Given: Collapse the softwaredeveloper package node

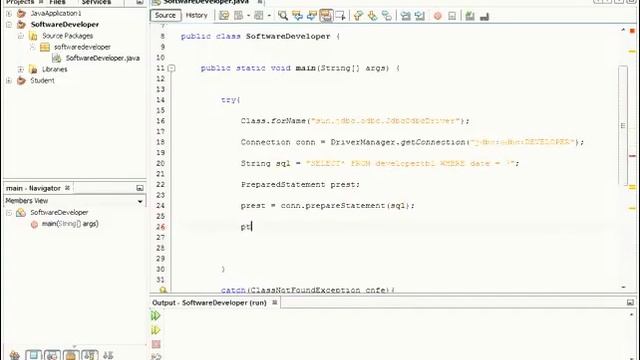Looking at the screenshot, I should click(32, 47).
